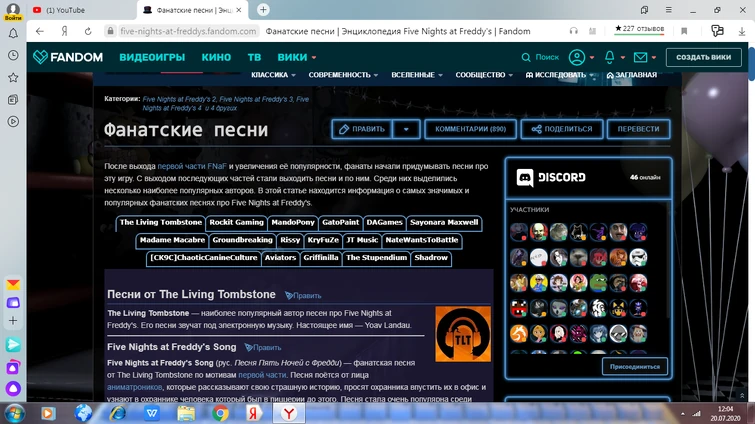755x424 pixels.
Task: Click Присоединиться in Discord widget
Action: click(635, 367)
